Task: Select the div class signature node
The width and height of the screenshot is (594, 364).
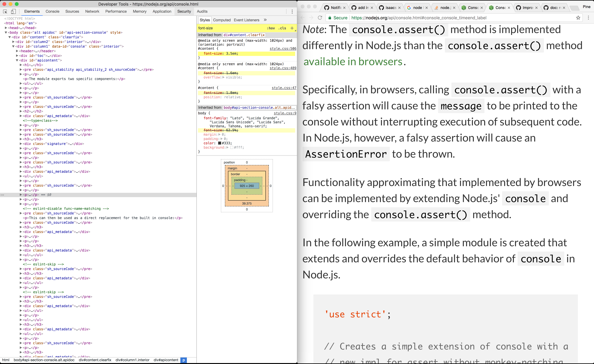Action: coord(53,144)
